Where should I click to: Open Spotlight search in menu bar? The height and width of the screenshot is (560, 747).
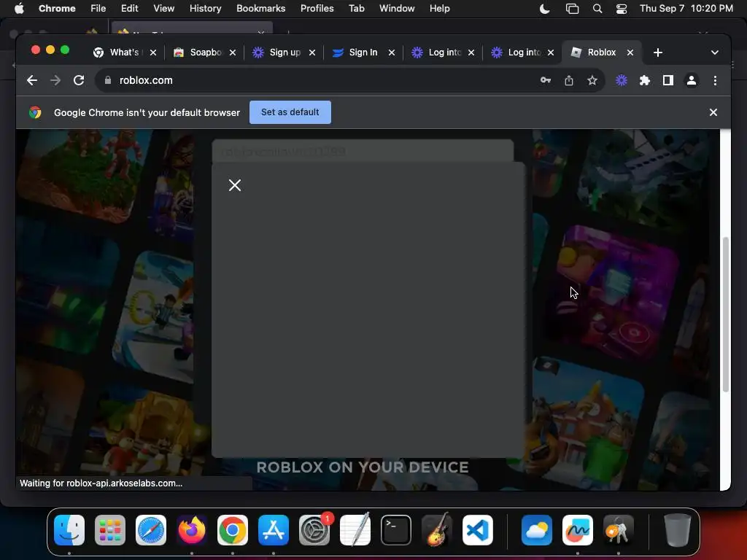pyautogui.click(x=597, y=9)
